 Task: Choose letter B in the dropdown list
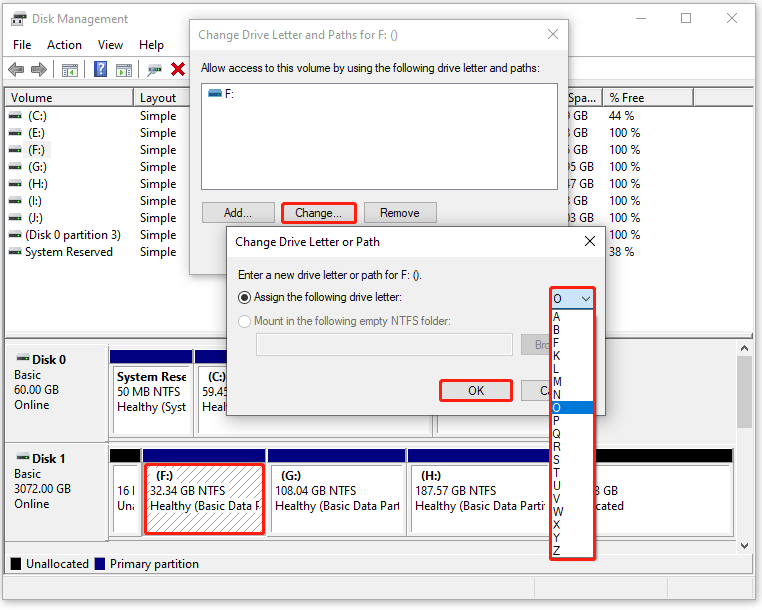pyautogui.click(x=572, y=330)
